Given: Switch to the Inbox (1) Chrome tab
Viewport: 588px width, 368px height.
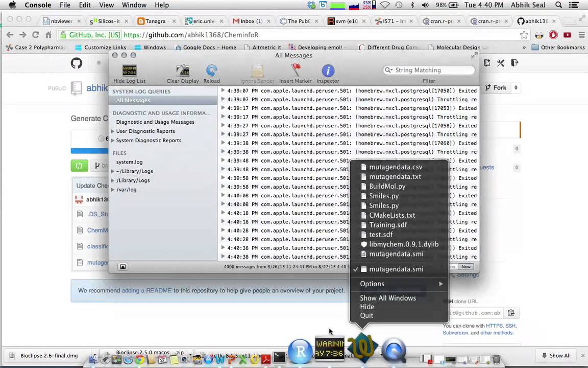Looking at the screenshot, I should pos(251,21).
